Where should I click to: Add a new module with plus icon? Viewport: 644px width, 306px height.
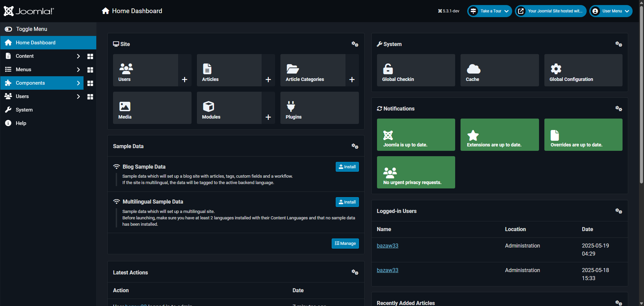point(268,117)
